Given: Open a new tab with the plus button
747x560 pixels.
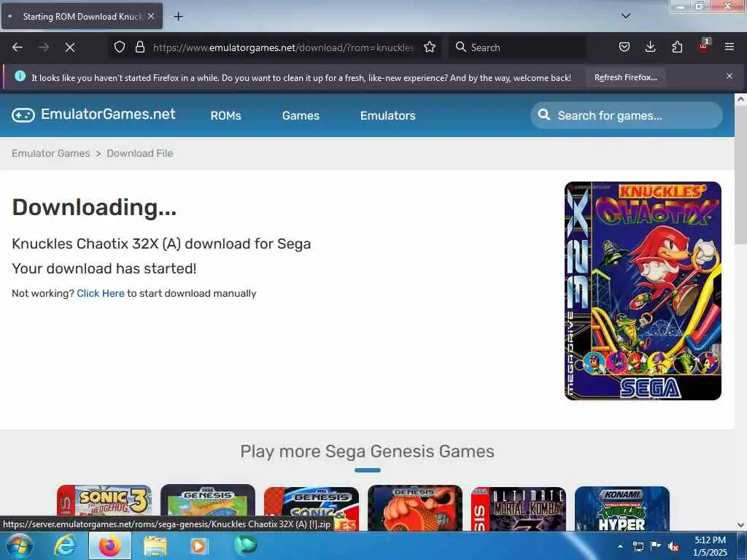Looking at the screenshot, I should [x=178, y=16].
